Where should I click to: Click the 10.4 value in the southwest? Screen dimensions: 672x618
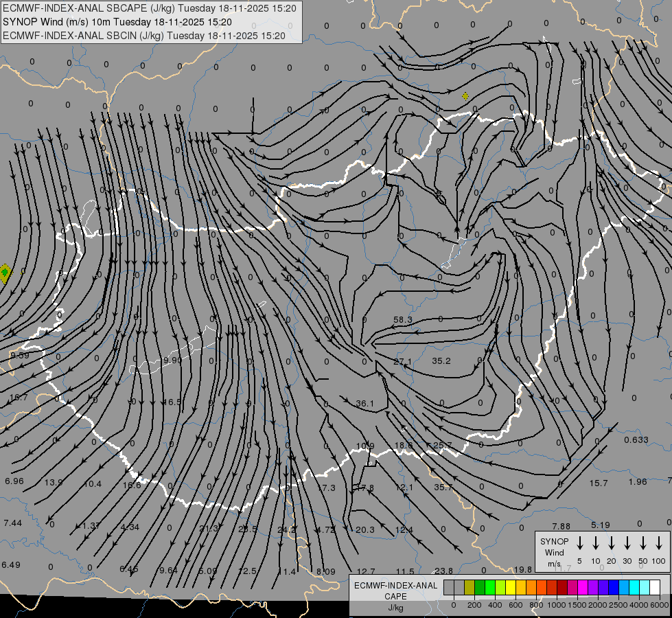pos(93,484)
